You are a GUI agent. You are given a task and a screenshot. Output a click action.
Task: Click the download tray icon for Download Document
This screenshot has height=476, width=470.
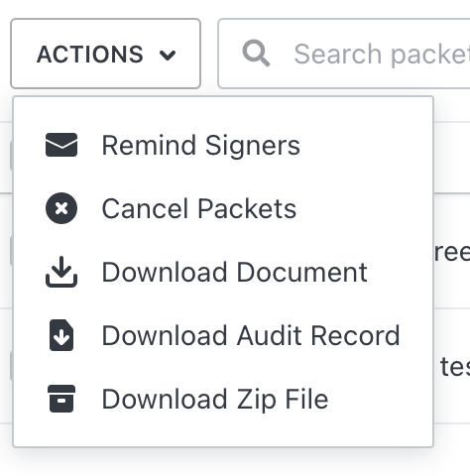pos(61,272)
